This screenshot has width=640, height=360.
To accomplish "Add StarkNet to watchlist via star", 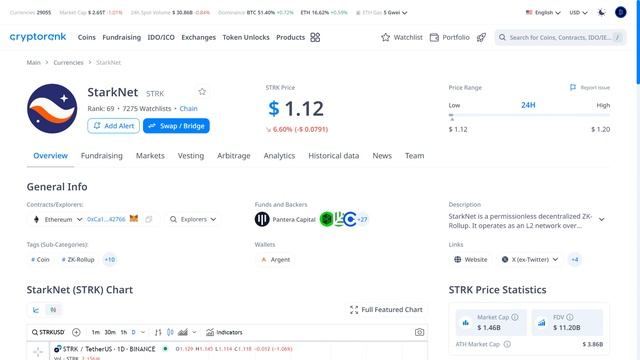I will pos(202,92).
